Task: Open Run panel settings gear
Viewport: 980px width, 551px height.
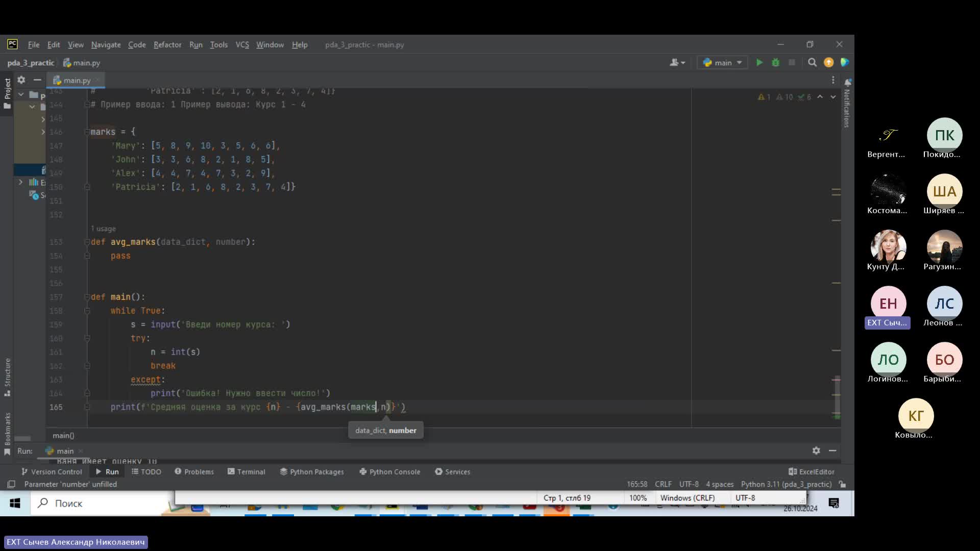Action: pyautogui.click(x=816, y=450)
